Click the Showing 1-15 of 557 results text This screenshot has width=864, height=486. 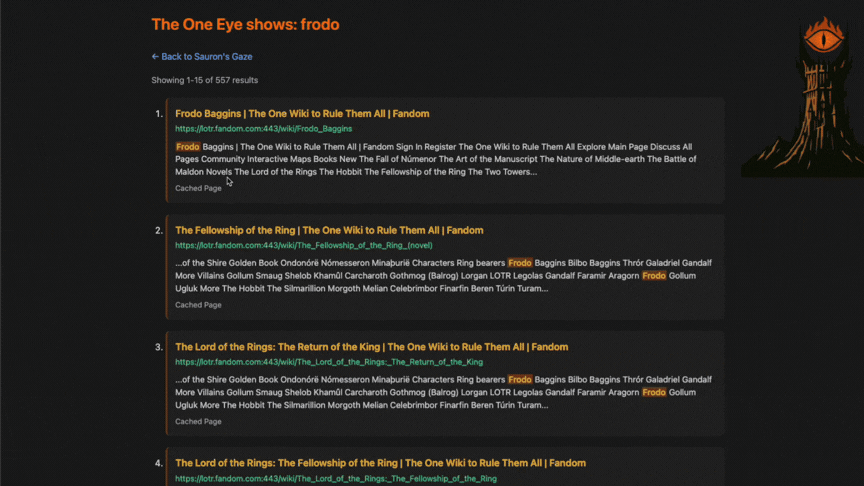click(204, 80)
